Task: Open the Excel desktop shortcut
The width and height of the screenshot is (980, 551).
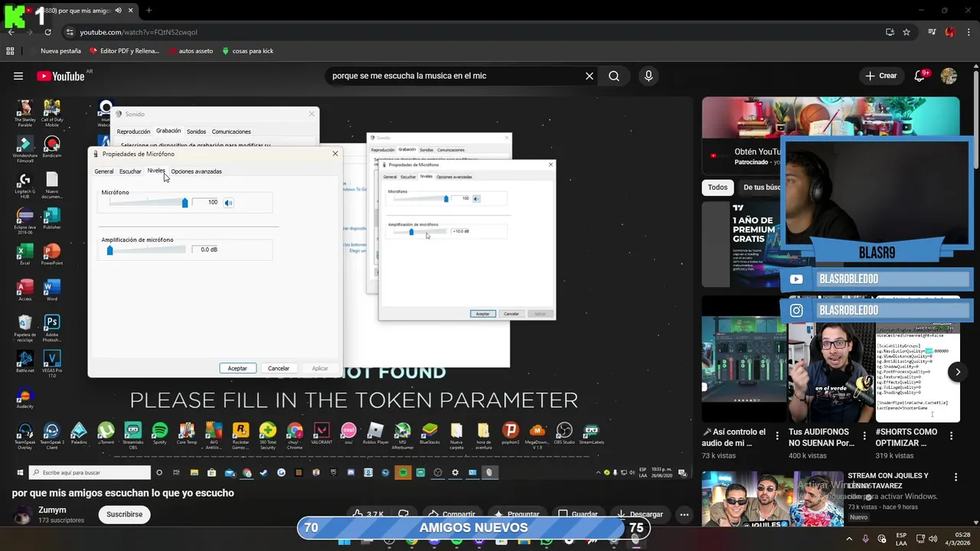Action: point(24,255)
